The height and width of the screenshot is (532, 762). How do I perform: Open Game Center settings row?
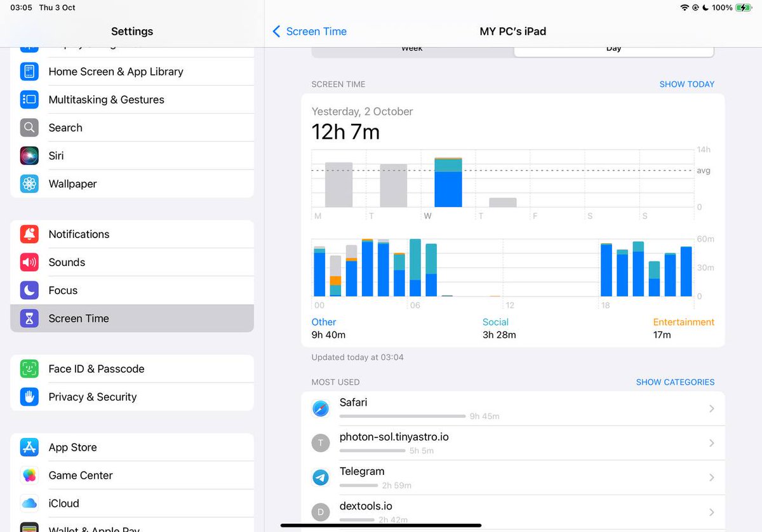[x=132, y=475]
